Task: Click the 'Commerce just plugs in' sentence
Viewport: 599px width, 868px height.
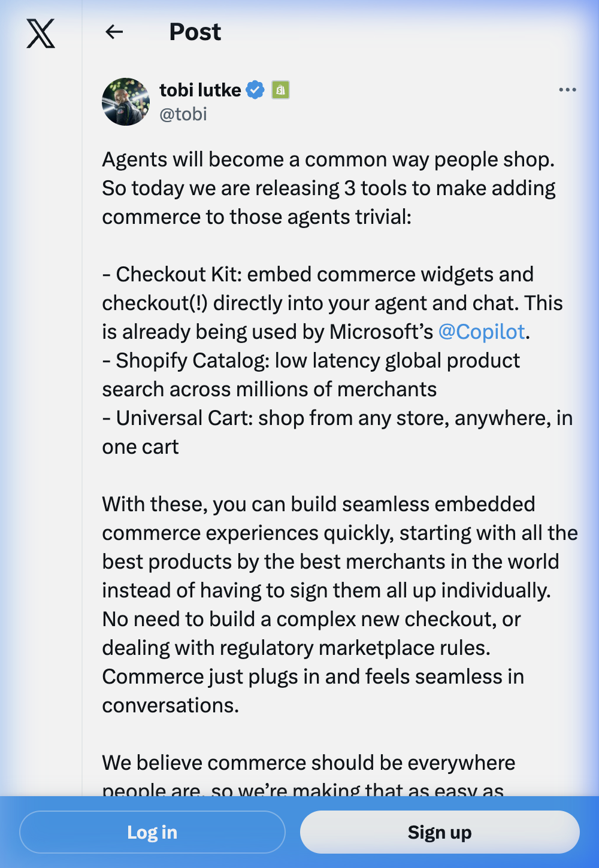Action: coord(311,677)
